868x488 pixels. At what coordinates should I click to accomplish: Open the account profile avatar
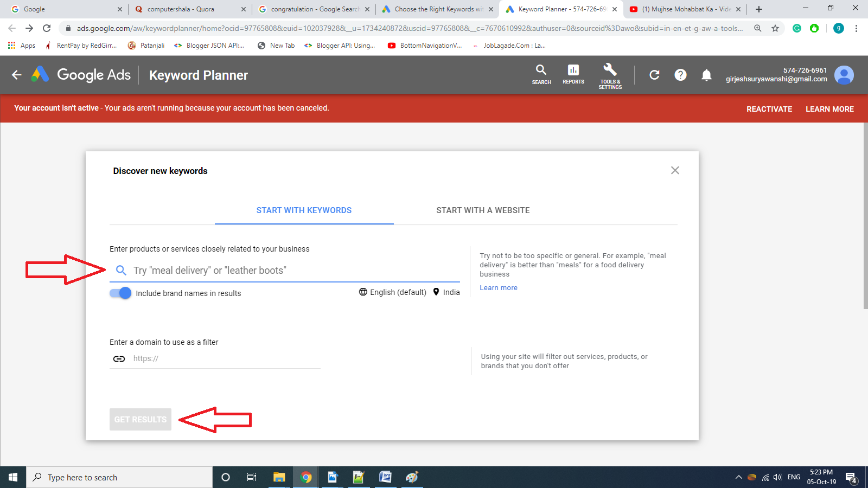[844, 75]
